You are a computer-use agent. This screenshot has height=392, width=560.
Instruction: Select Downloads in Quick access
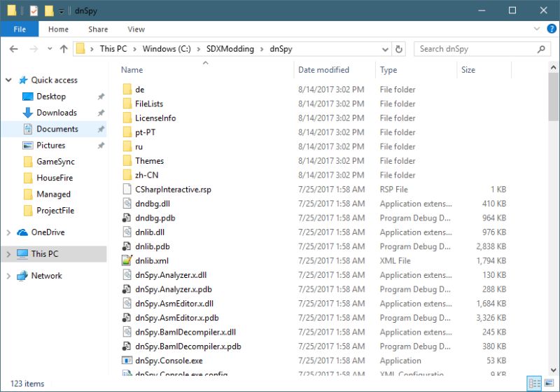coord(57,113)
